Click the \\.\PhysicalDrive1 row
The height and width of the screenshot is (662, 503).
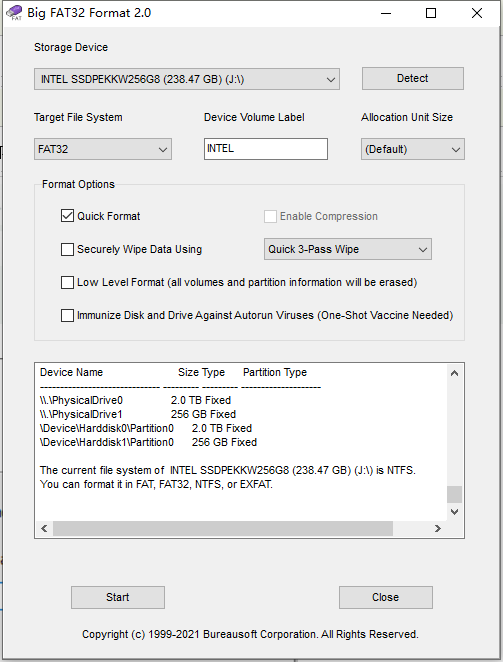138,414
